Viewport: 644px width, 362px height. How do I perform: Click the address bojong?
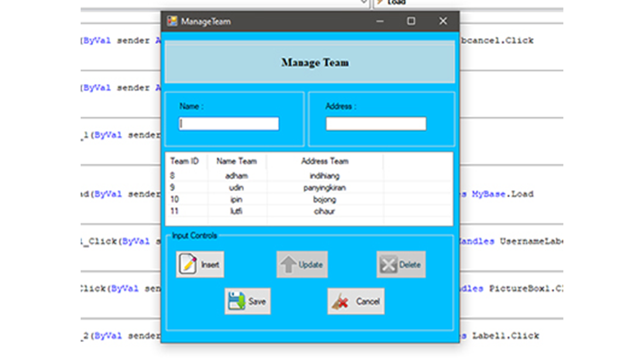(325, 199)
